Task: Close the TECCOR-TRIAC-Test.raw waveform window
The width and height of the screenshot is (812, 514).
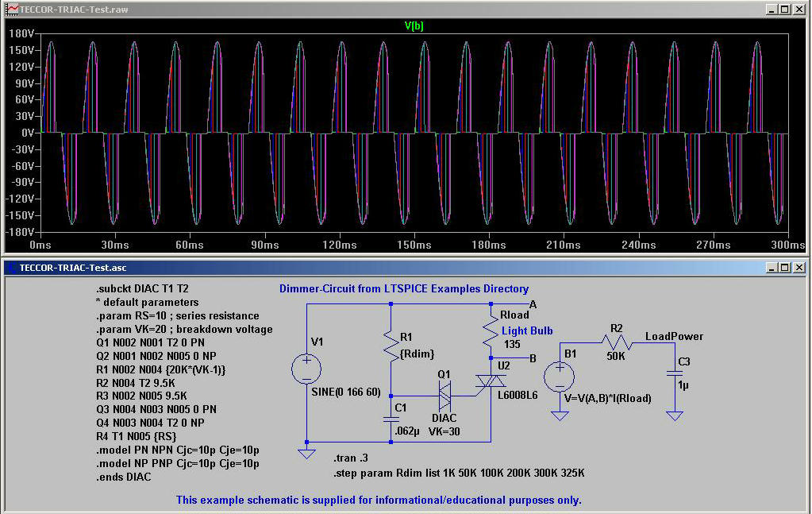Action: [x=799, y=10]
